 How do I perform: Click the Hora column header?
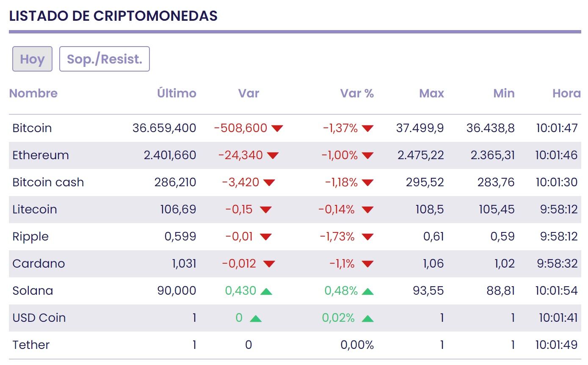566,93
